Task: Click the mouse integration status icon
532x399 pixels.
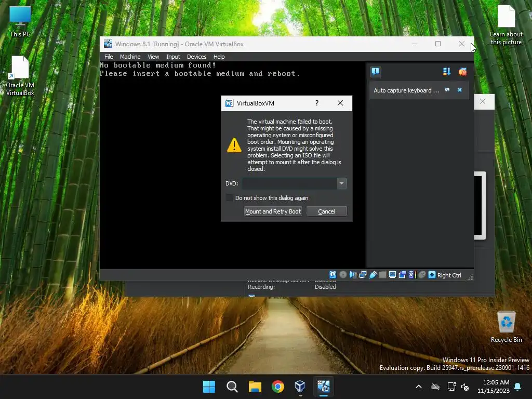Action: 422,275
